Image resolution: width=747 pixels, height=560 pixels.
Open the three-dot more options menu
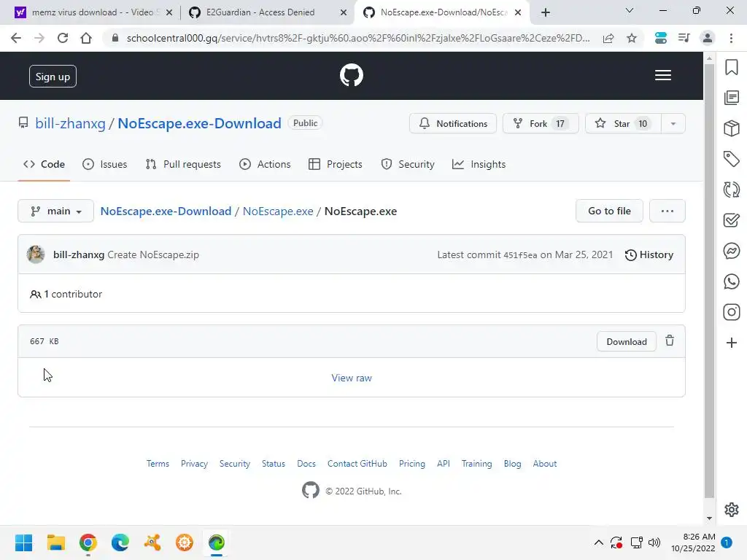point(667,211)
